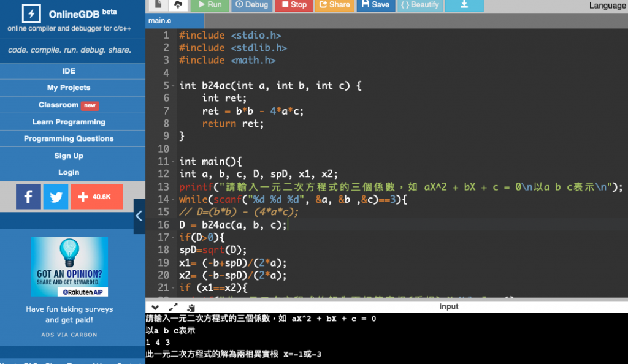Image resolution: width=628 pixels, height=364 pixels.
Task: Click 'code. compile. run. debug. share.' tagline
Action: (x=70, y=50)
